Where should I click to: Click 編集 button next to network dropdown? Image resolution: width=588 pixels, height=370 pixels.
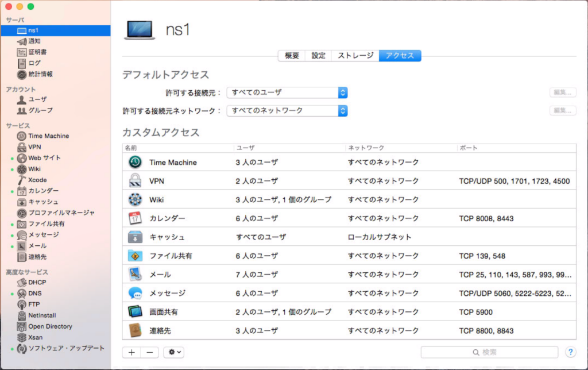563,111
